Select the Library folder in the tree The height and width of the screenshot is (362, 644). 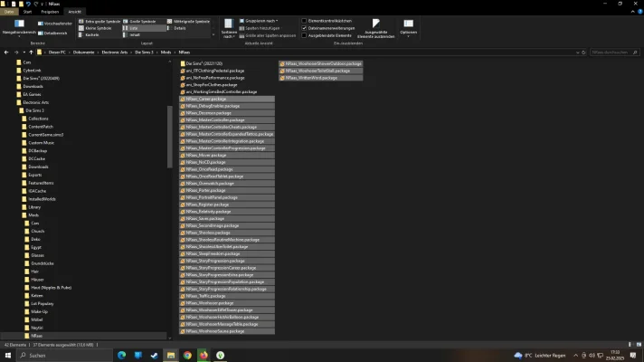pos(34,207)
